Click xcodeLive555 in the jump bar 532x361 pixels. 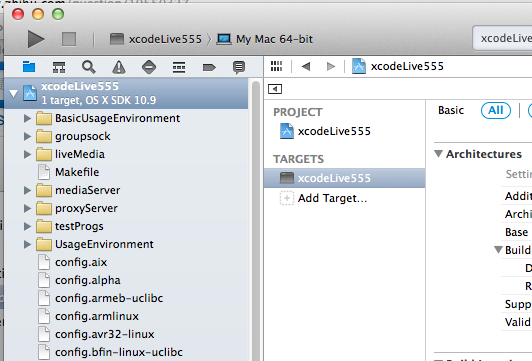click(398, 66)
